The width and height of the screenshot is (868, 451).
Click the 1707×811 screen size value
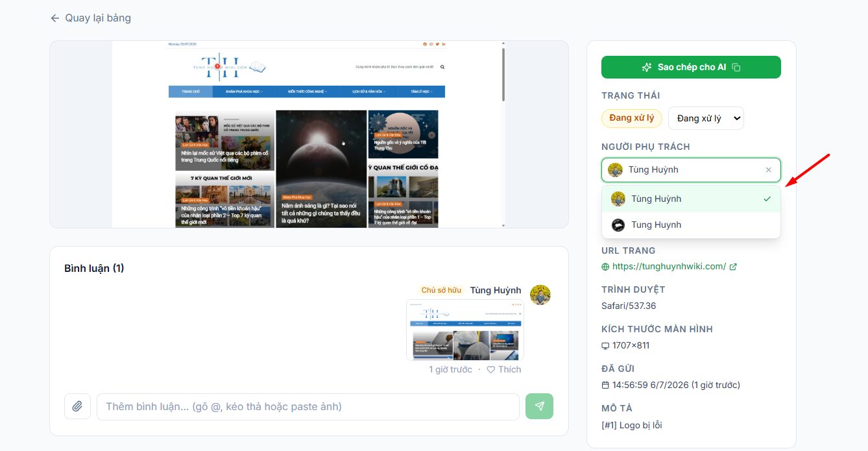tap(631, 345)
